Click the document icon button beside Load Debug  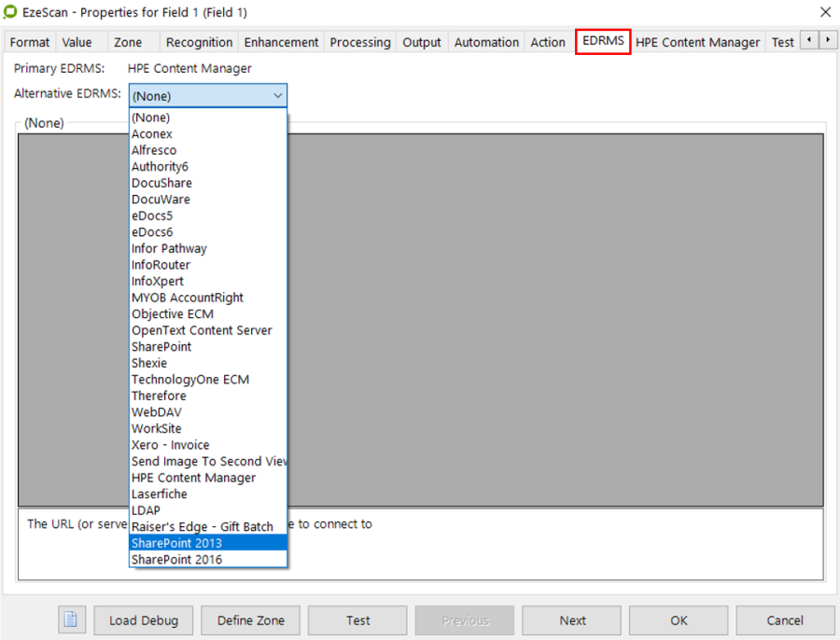click(72, 620)
